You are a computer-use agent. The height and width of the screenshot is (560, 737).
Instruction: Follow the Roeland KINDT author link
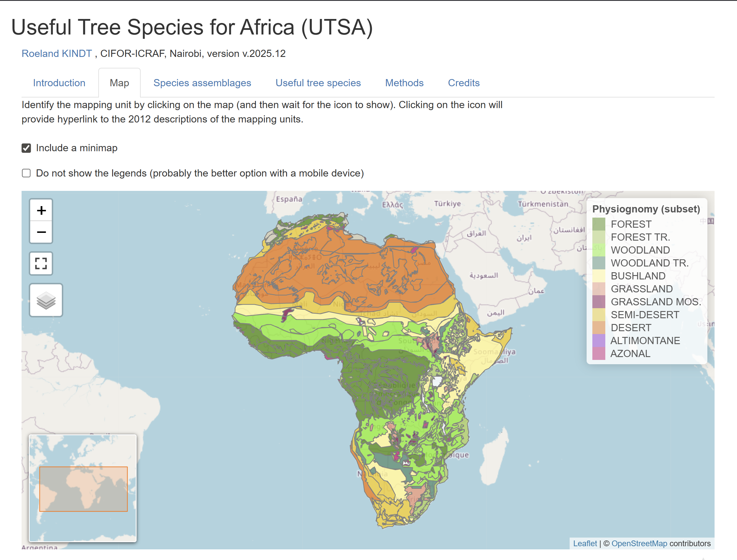tap(57, 53)
